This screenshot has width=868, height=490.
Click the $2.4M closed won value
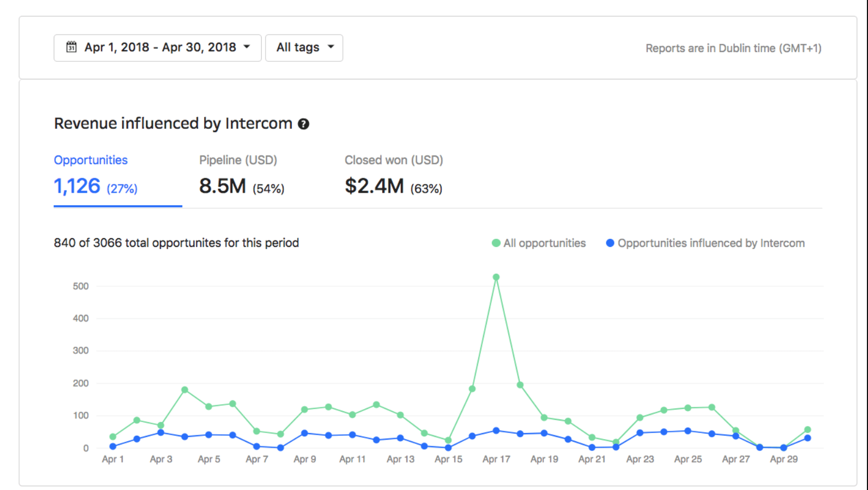point(374,186)
